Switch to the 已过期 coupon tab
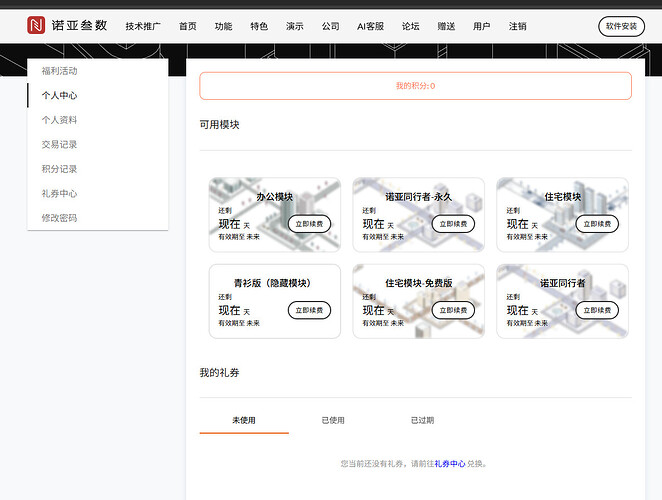Screen dimensions: 662x500 click(x=422, y=420)
